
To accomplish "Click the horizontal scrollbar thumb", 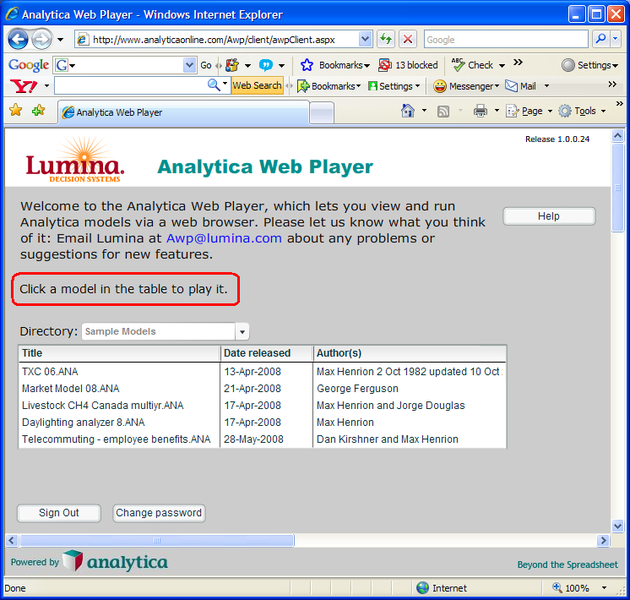I will pyautogui.click(x=157, y=541).
